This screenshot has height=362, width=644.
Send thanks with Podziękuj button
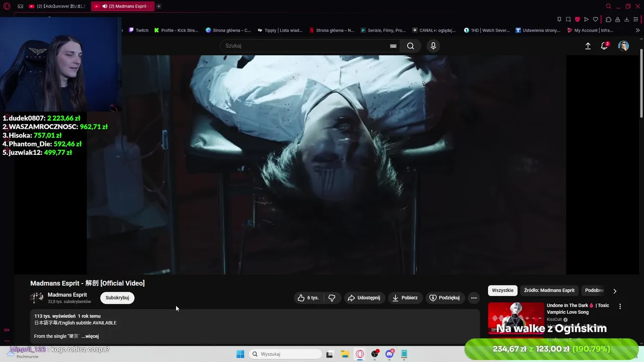(x=444, y=298)
